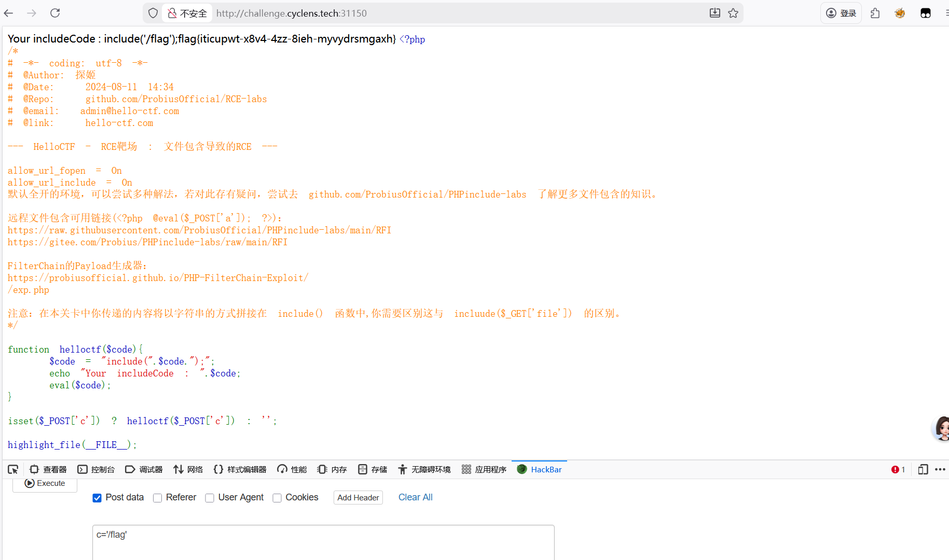The image size is (949, 560).
Task: Click the save-to-pocket download icon in address bar
Action: tap(715, 13)
